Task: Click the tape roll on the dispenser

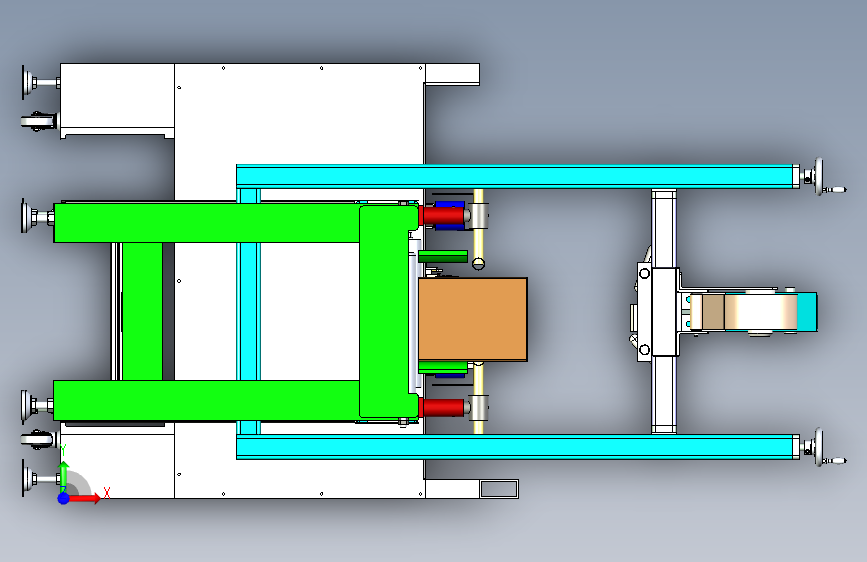Action: coord(761,312)
